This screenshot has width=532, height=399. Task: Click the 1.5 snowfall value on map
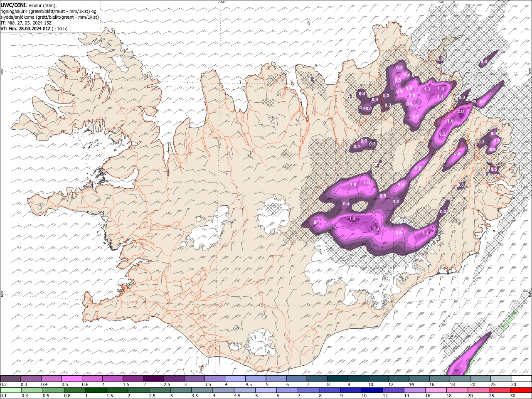(441, 89)
